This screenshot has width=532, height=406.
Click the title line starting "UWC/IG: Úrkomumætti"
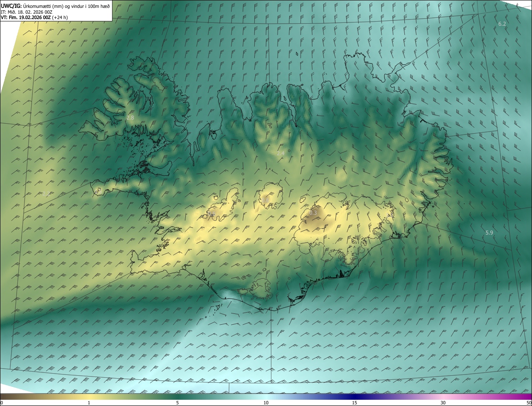[x=55, y=6]
